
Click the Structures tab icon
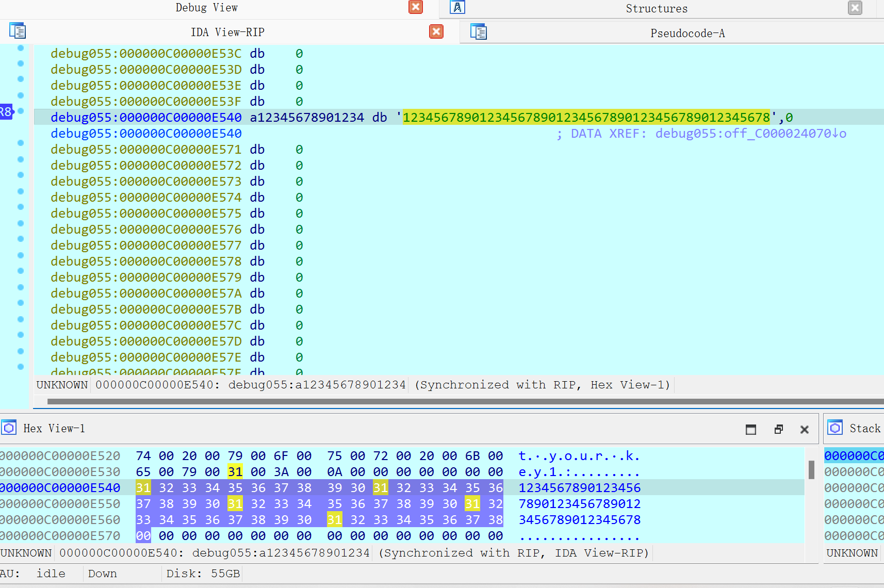tap(457, 7)
